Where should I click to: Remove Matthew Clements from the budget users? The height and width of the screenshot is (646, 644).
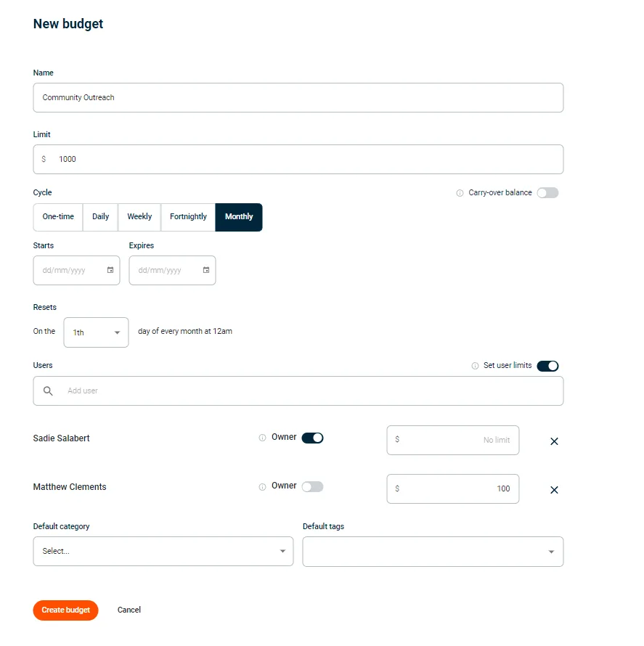tap(554, 489)
